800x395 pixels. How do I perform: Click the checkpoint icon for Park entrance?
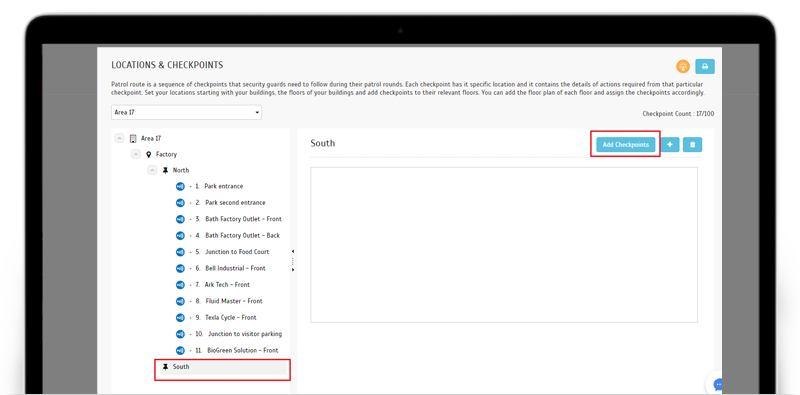(x=180, y=186)
